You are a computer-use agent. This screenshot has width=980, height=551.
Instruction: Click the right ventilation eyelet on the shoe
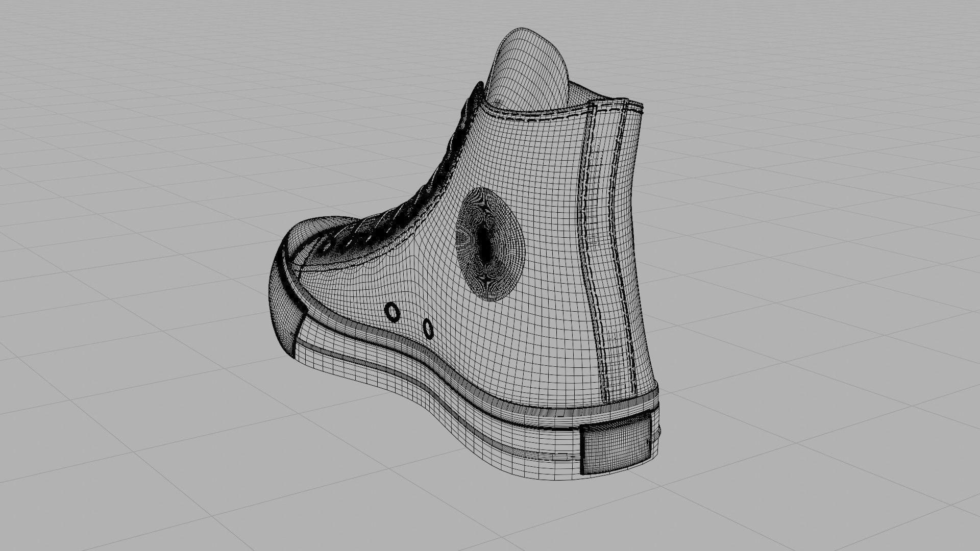pos(428,328)
